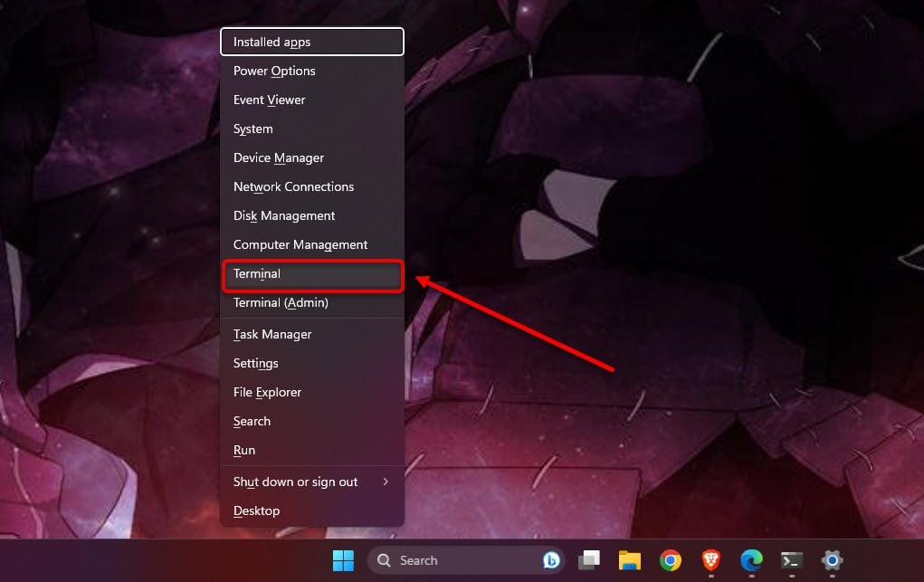Select Disk Management in the menu

pos(312,215)
